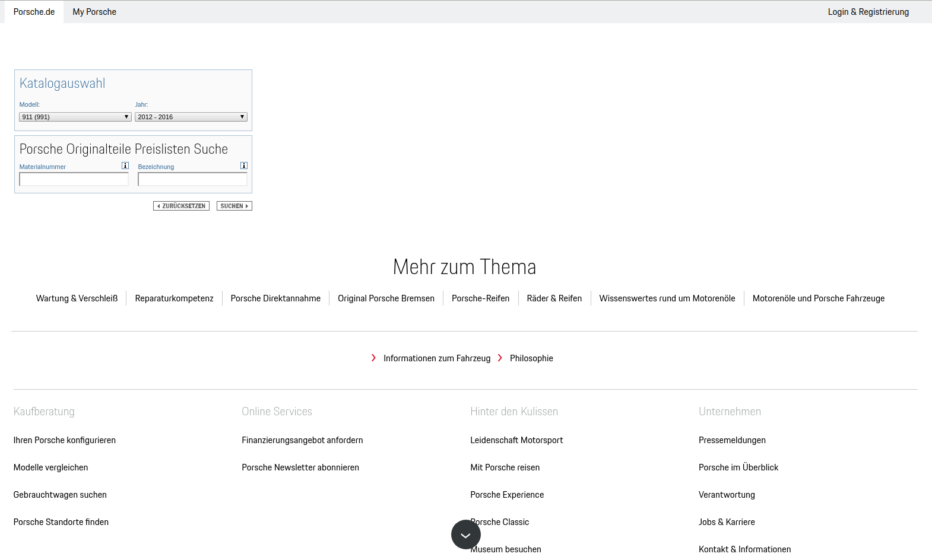932x560 pixels.
Task: Open Verantwortung link
Action: coord(727,495)
